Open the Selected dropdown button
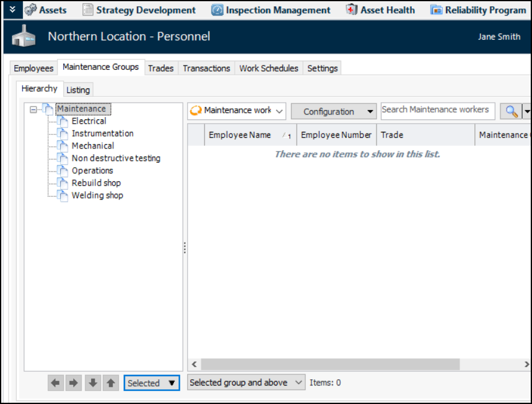This screenshot has width=532, height=404. (152, 383)
